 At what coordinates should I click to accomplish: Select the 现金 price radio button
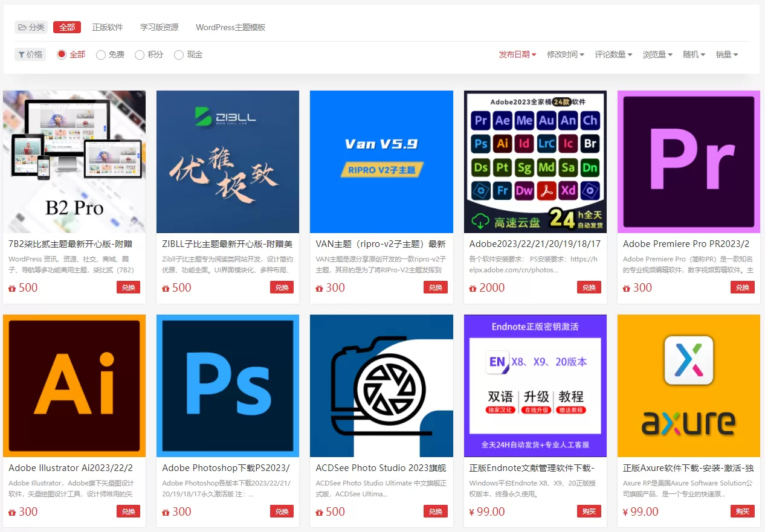[179, 55]
